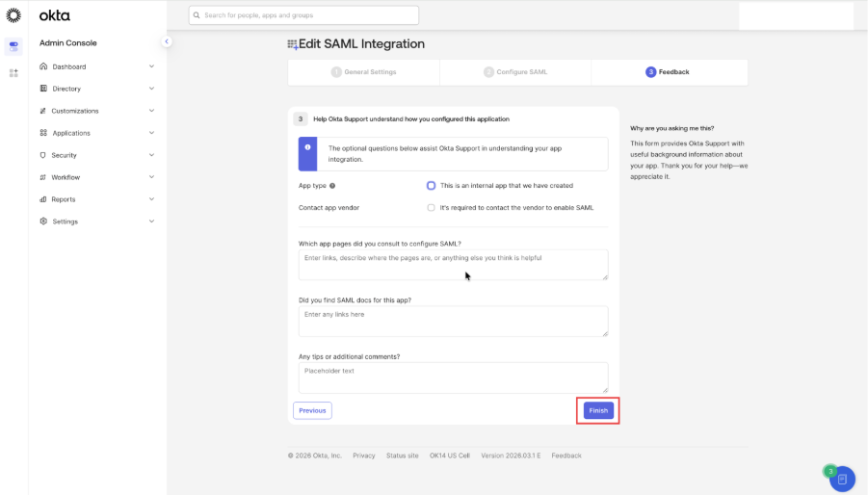Click the App type help icon
This screenshot has width=868, height=495.
coord(332,186)
